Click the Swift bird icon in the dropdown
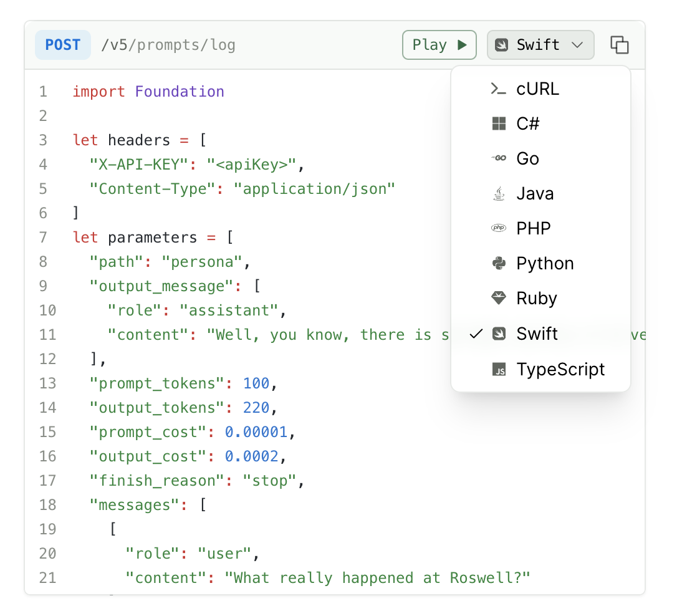The width and height of the screenshot is (677, 616). pyautogui.click(x=499, y=334)
